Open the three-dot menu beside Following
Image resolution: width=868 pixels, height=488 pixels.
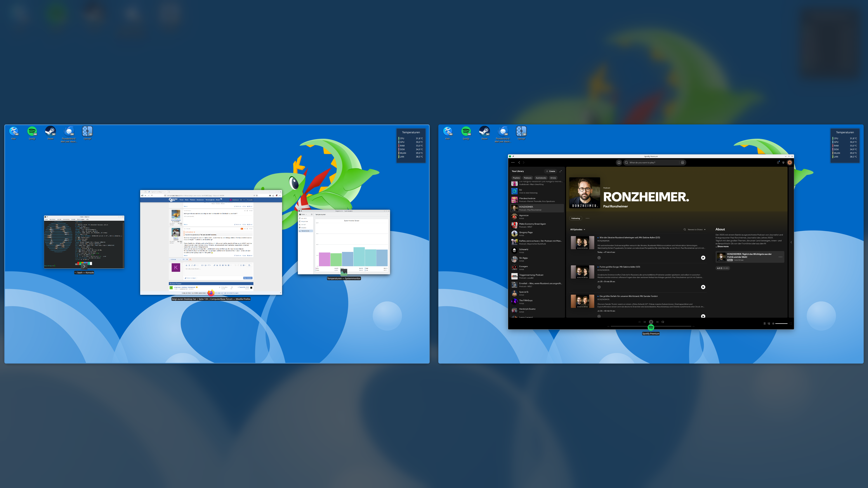(x=587, y=218)
